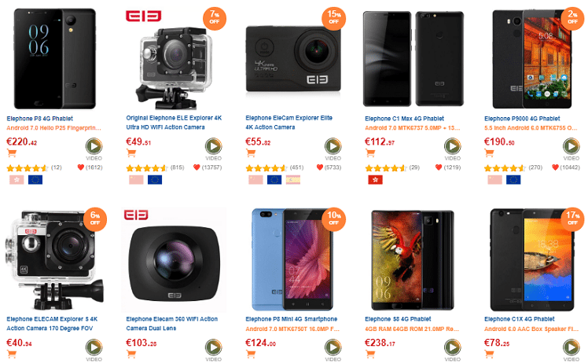Open Elephone P8 Mini 4G Smartphone link
This screenshot has width=588, height=364.
pos(292,319)
